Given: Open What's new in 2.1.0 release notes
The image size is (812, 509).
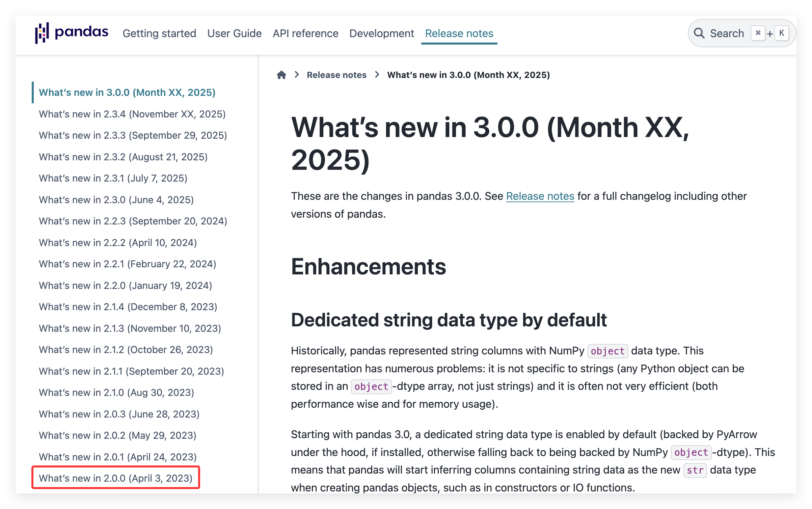Looking at the screenshot, I should (116, 393).
